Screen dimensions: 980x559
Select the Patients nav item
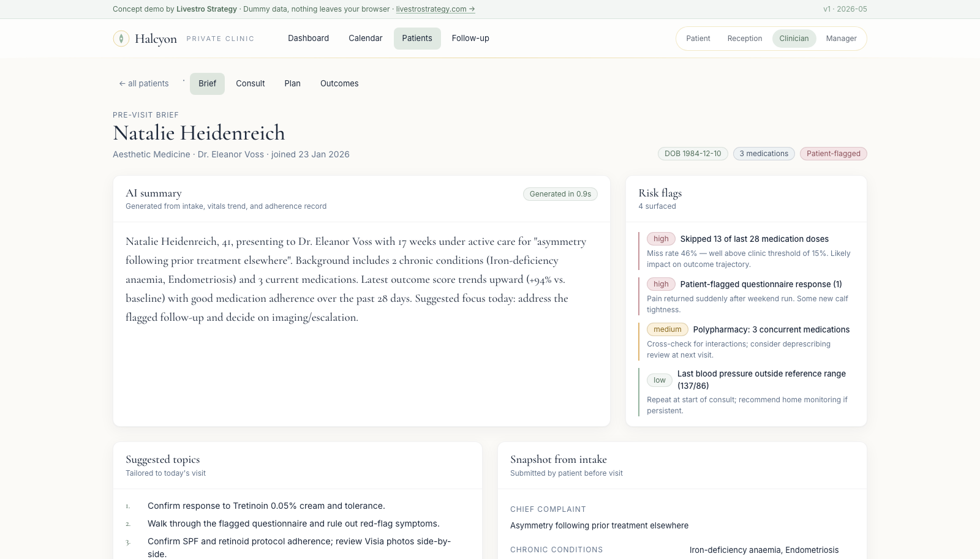417,38
